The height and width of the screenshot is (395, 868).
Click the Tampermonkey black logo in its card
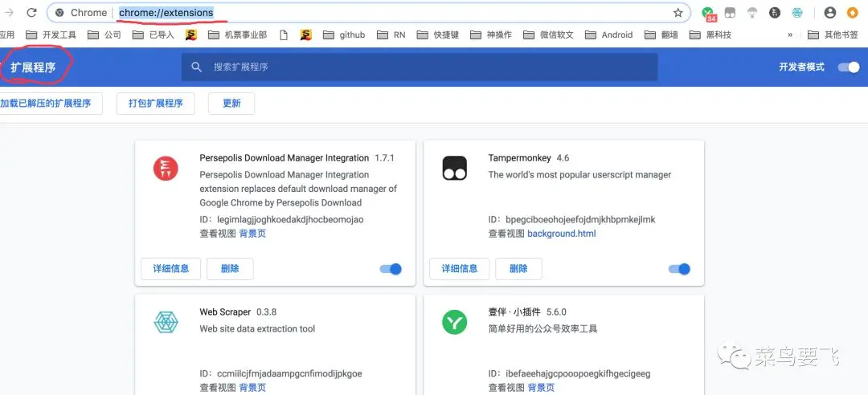click(454, 168)
